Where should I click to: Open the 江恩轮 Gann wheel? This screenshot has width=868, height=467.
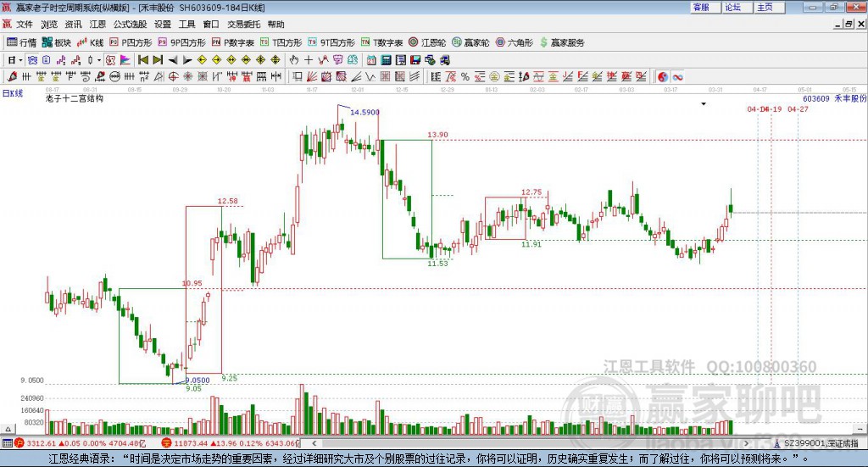(427, 42)
